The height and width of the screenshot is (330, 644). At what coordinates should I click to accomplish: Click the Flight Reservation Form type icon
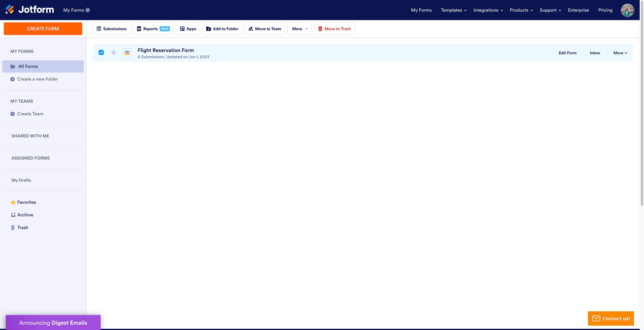(x=127, y=53)
